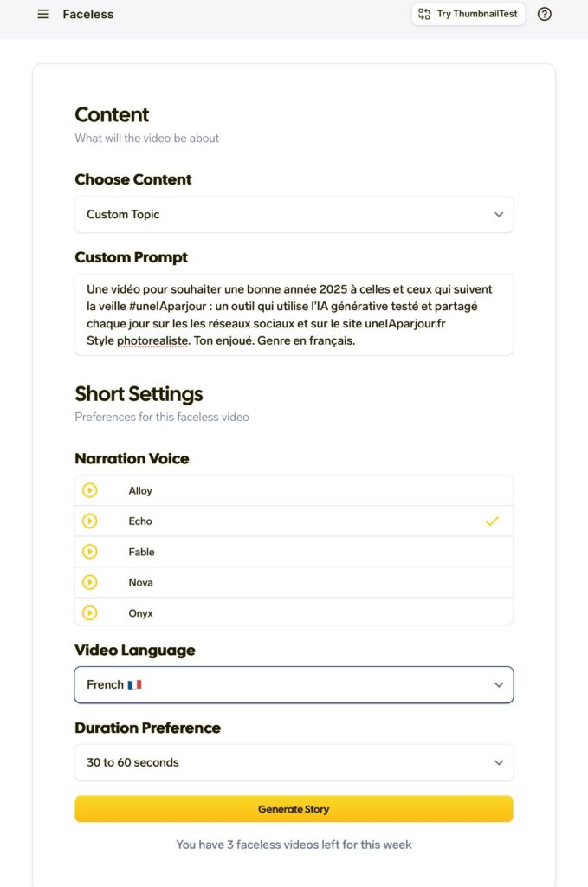Select the Fable voice option

(x=142, y=552)
